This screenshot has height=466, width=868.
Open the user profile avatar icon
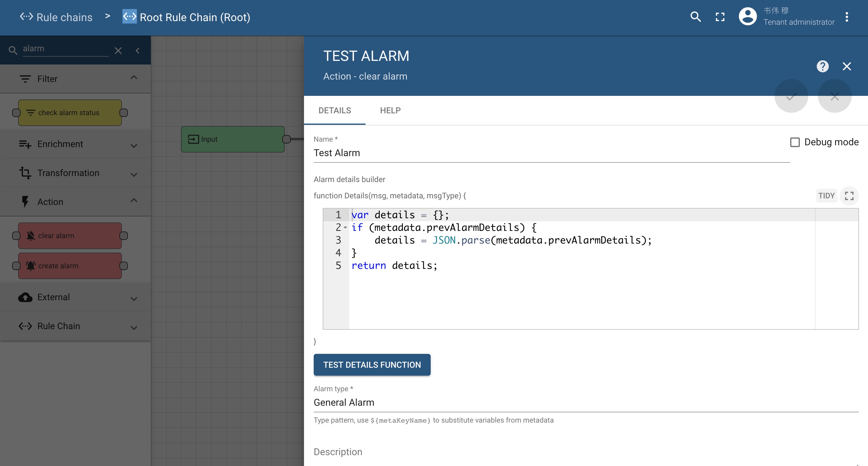[x=747, y=17]
